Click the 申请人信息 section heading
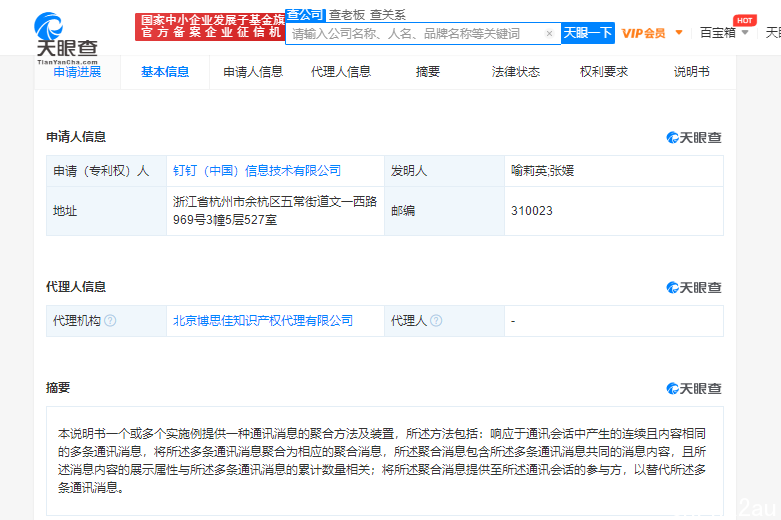Viewport: 781px width, 520px height. coord(76,137)
